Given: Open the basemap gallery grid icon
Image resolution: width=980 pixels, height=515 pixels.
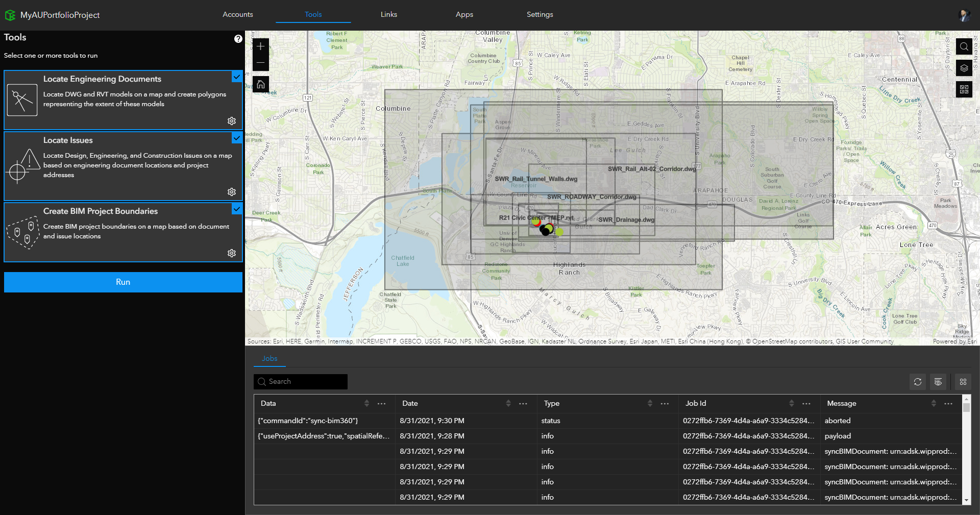Looking at the screenshot, I should (x=964, y=89).
